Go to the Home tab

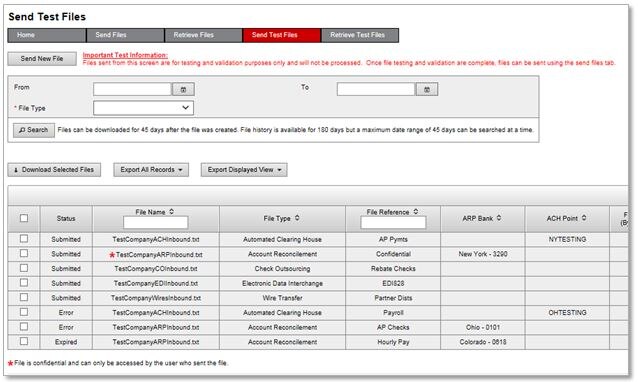coord(47,35)
